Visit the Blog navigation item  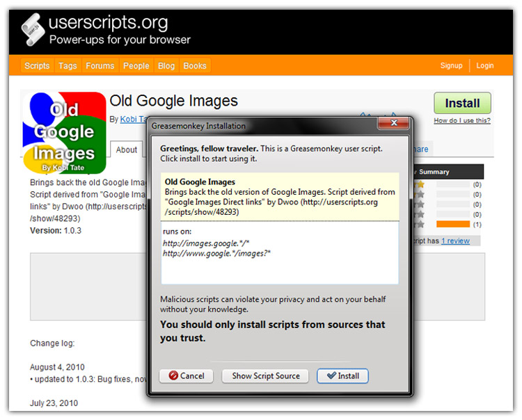166,65
